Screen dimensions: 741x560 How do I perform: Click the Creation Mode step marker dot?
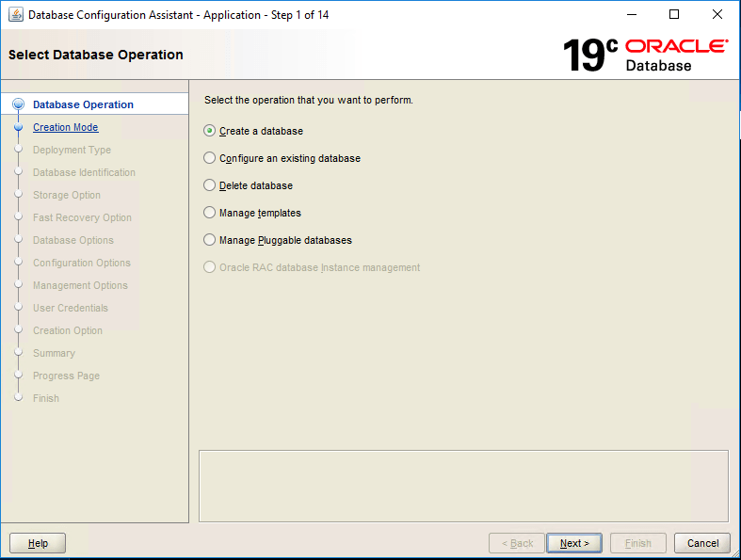coord(19,127)
